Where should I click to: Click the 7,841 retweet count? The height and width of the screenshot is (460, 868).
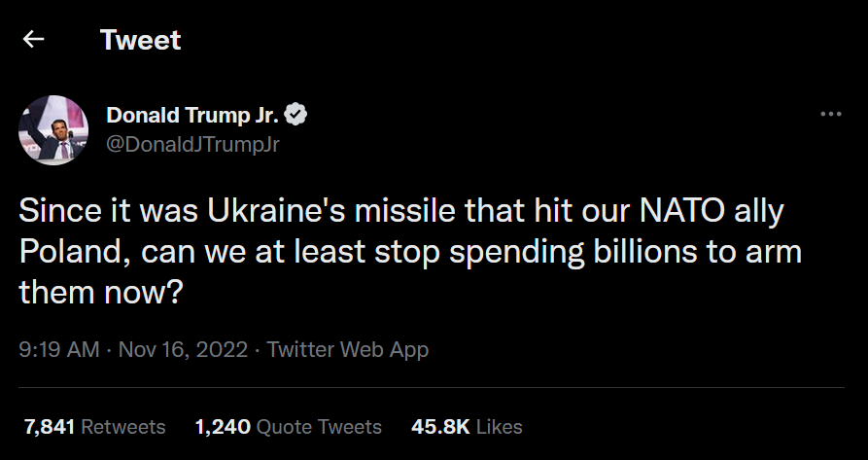click(48, 427)
